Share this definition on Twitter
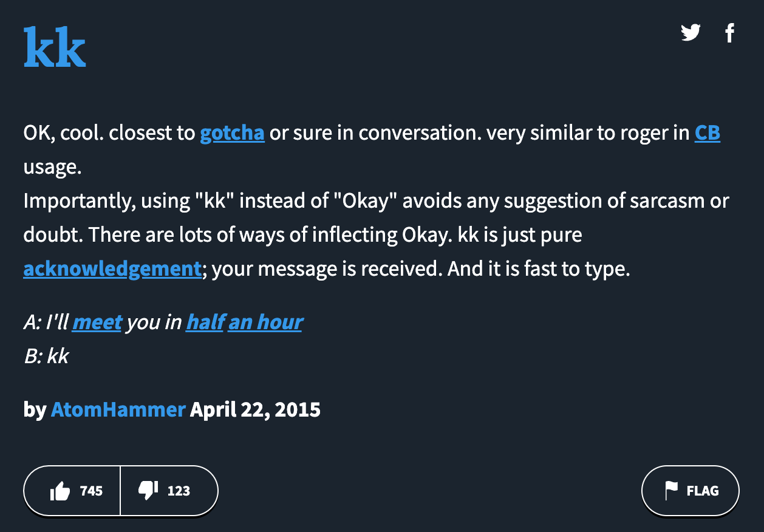The width and height of the screenshot is (764, 532). (691, 32)
